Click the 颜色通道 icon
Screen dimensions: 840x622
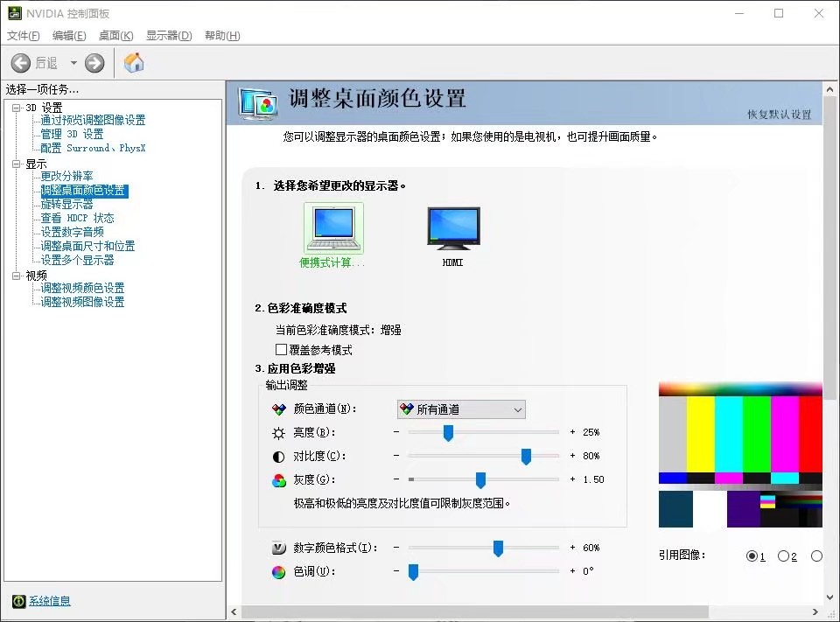point(279,409)
